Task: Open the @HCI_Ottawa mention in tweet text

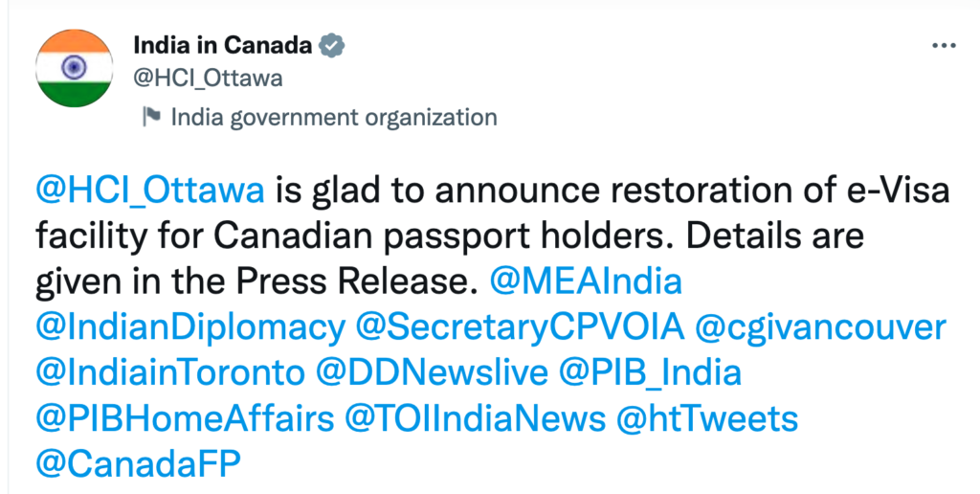Action: click(149, 191)
